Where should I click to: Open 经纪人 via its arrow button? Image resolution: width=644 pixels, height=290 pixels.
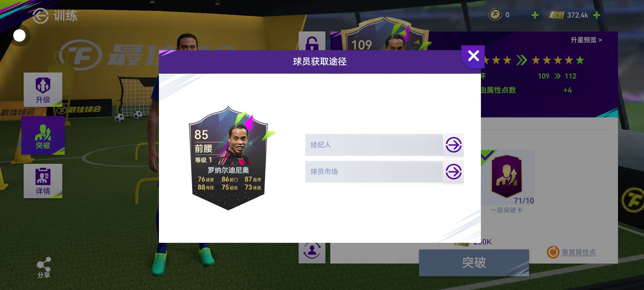point(453,145)
